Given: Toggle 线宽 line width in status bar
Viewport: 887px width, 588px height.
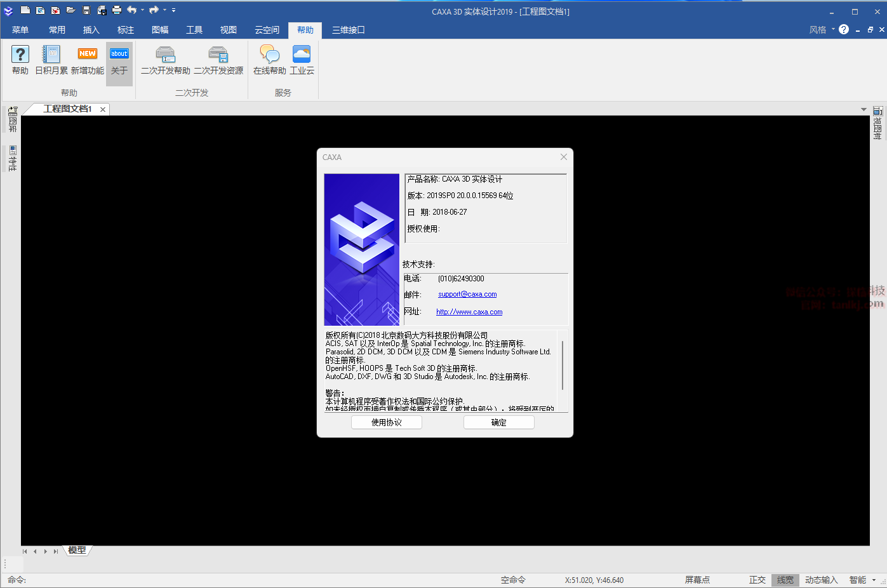Looking at the screenshot, I should pyautogui.click(x=785, y=580).
